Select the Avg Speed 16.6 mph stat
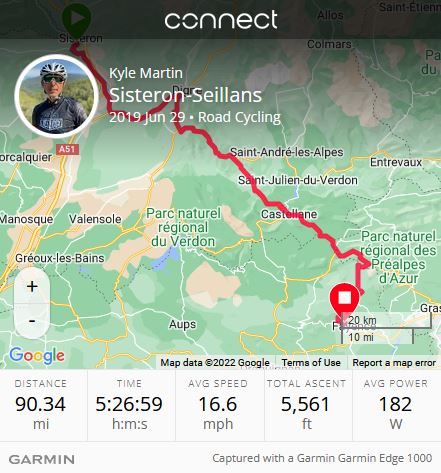 [218, 405]
